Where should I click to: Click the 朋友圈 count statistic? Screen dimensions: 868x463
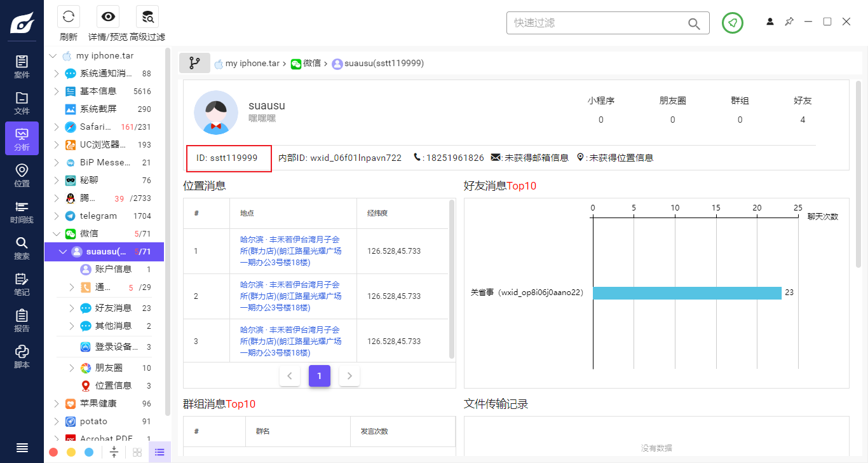[673, 120]
